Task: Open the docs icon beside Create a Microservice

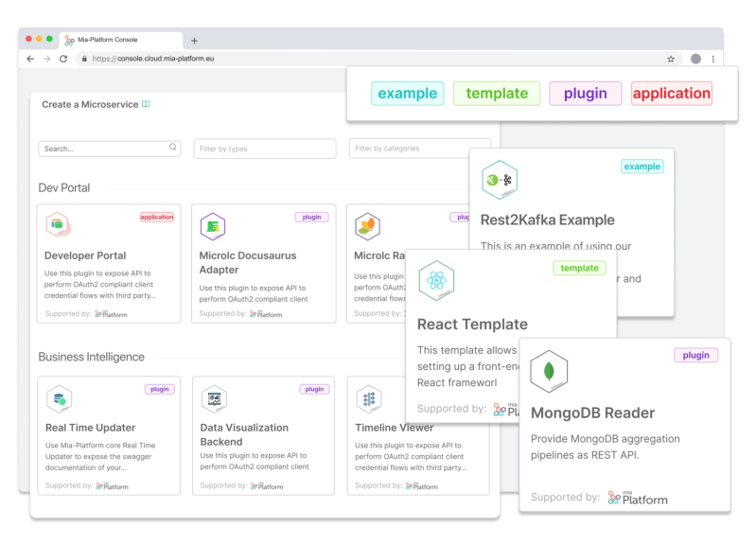Action: tap(146, 104)
